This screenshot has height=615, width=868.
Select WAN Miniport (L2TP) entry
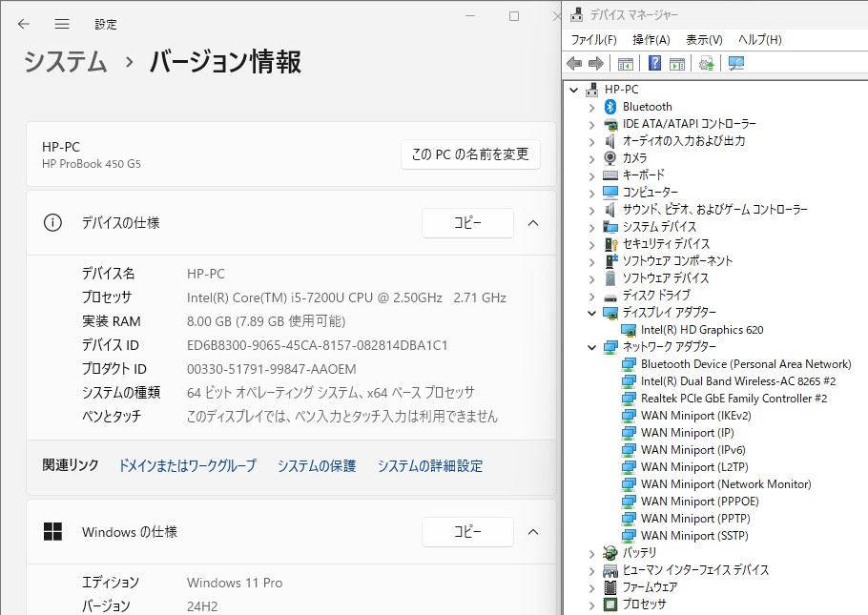(x=694, y=466)
